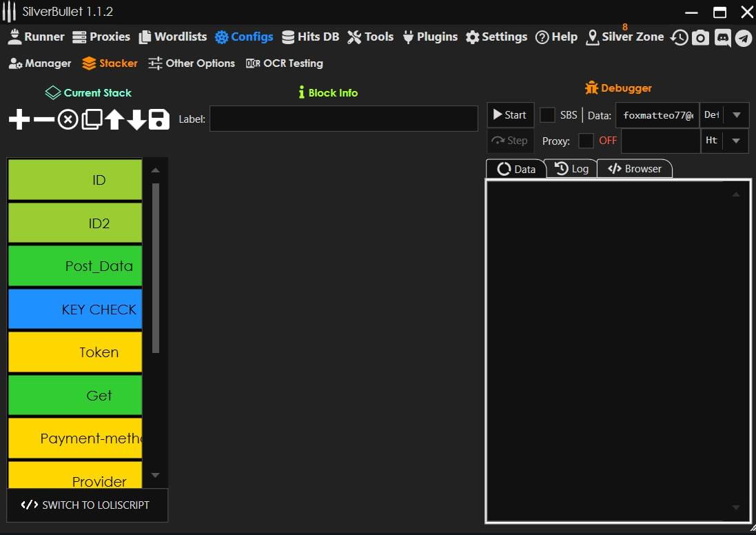Open the Configs section
The image size is (756, 535).
[x=244, y=37]
